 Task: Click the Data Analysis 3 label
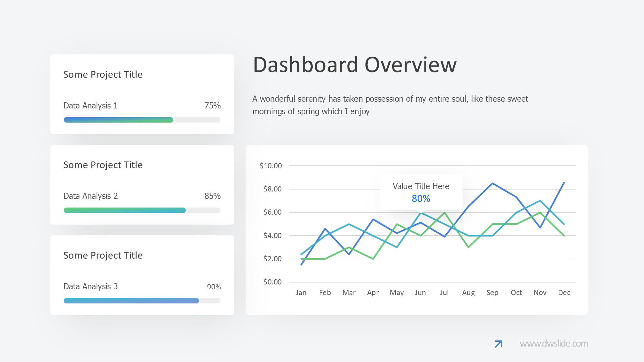(x=90, y=286)
